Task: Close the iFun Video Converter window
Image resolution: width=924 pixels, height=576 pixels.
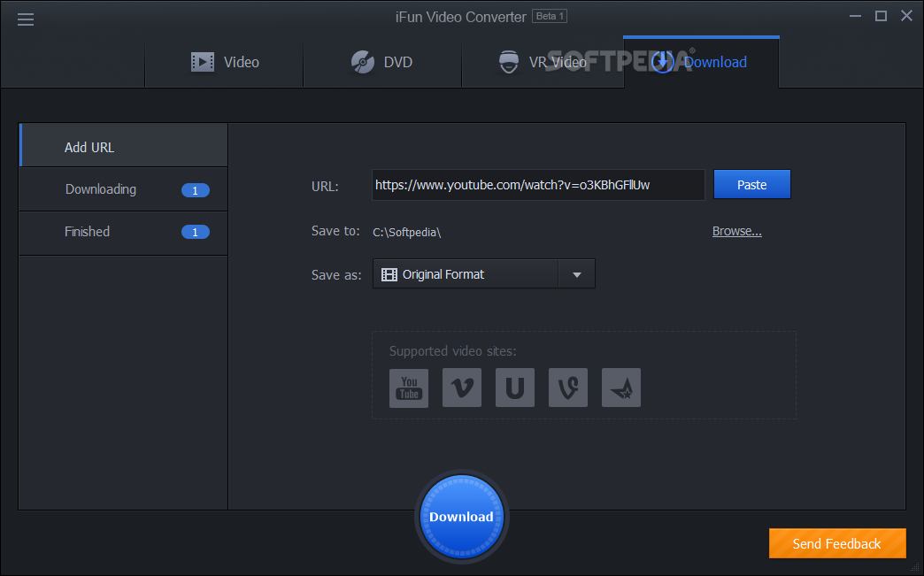Action: pyautogui.click(x=906, y=16)
